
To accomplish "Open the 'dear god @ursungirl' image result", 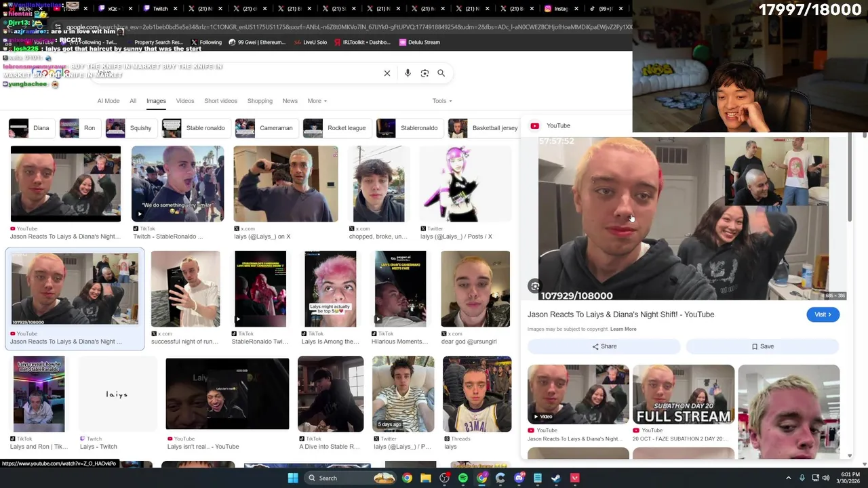I will pos(475,289).
